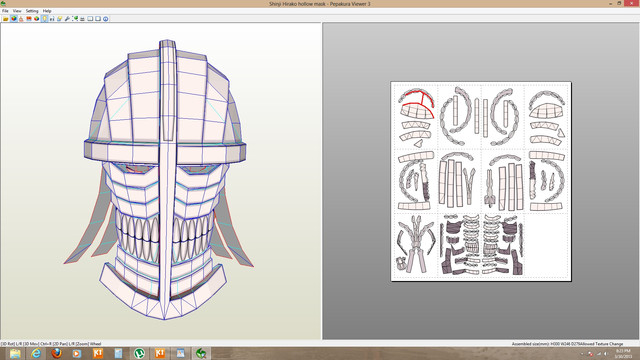
Task: Toggle the second window layout icon
Action: 98,19
